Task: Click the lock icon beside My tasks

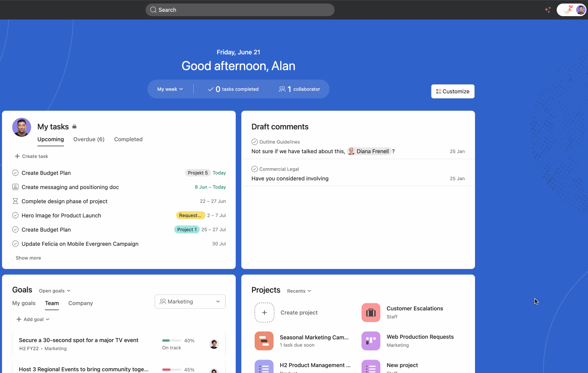Action: [x=74, y=126]
